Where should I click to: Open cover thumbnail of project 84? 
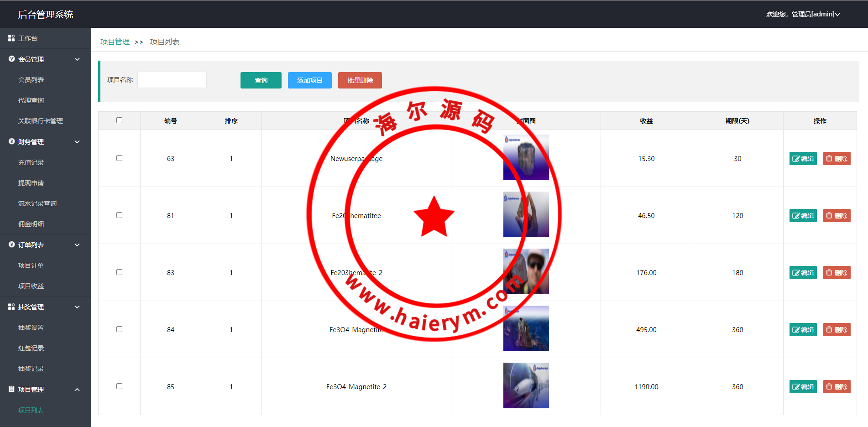pyautogui.click(x=526, y=328)
